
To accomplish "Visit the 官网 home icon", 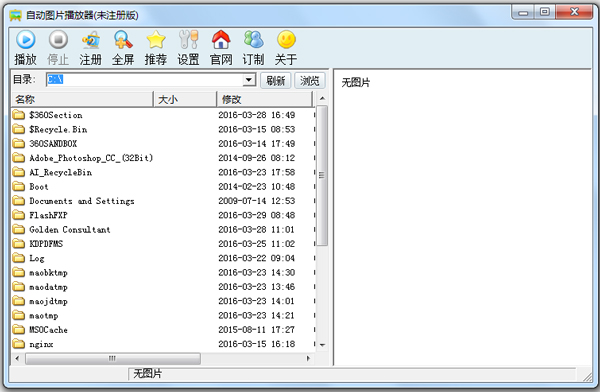I will 221,40.
